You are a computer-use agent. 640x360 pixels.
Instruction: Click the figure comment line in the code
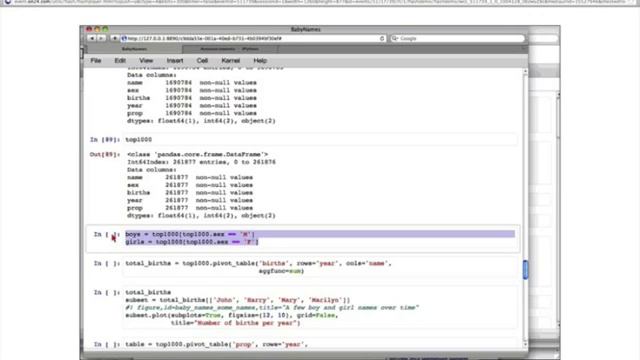(x=272, y=308)
